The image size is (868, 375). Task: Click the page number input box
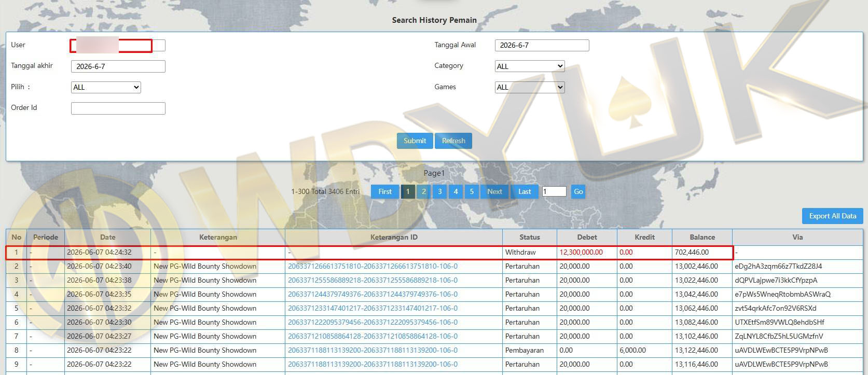554,191
